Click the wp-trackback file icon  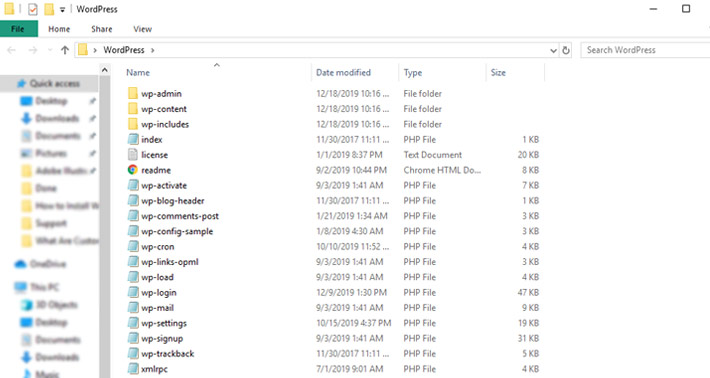tap(133, 354)
